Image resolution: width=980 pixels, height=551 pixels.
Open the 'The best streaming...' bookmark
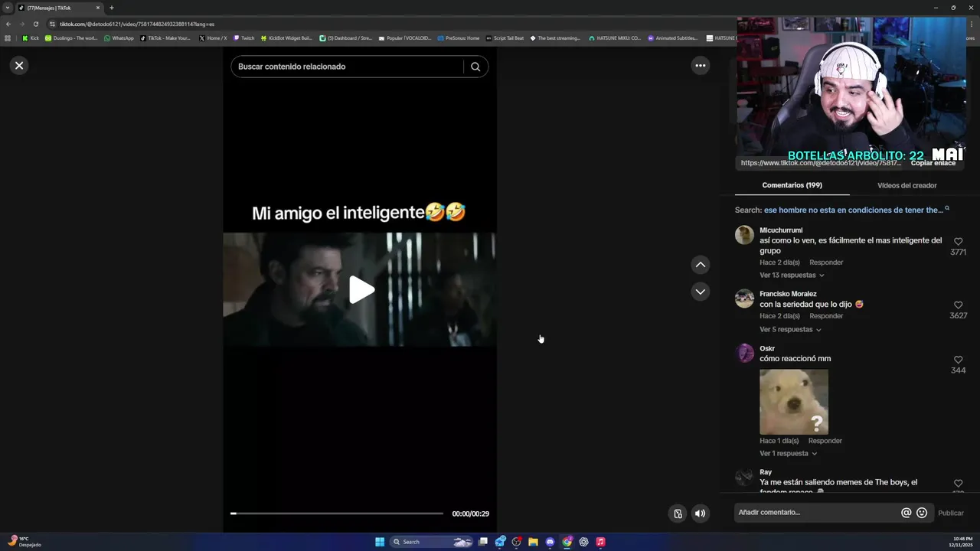click(555, 38)
